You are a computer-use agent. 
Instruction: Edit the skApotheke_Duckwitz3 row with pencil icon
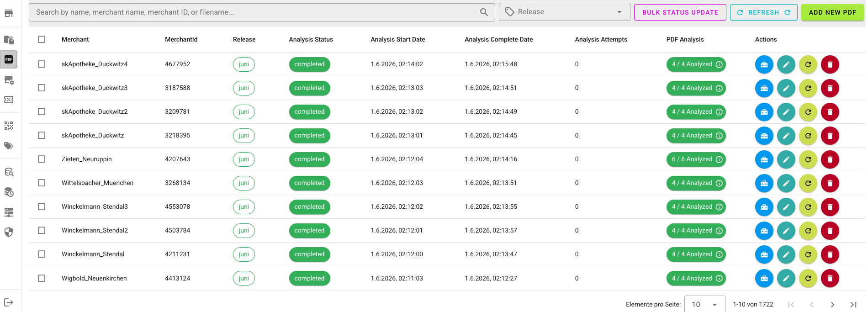point(786,88)
